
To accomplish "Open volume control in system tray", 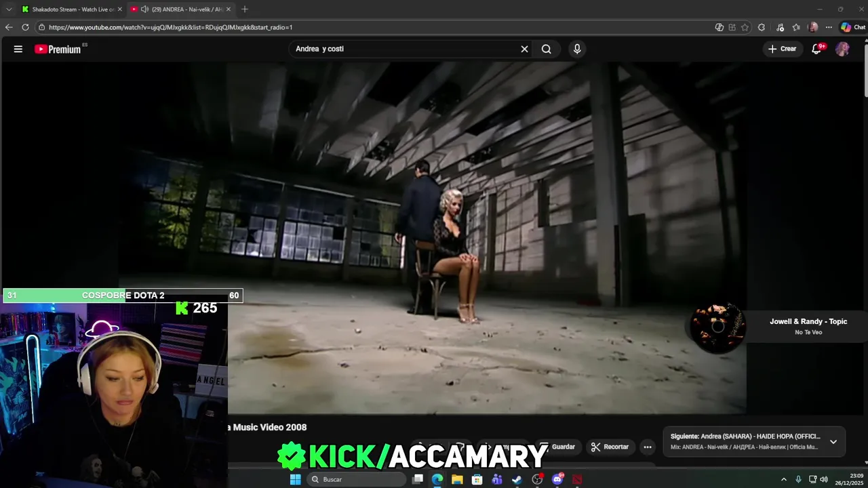I will click(x=824, y=479).
